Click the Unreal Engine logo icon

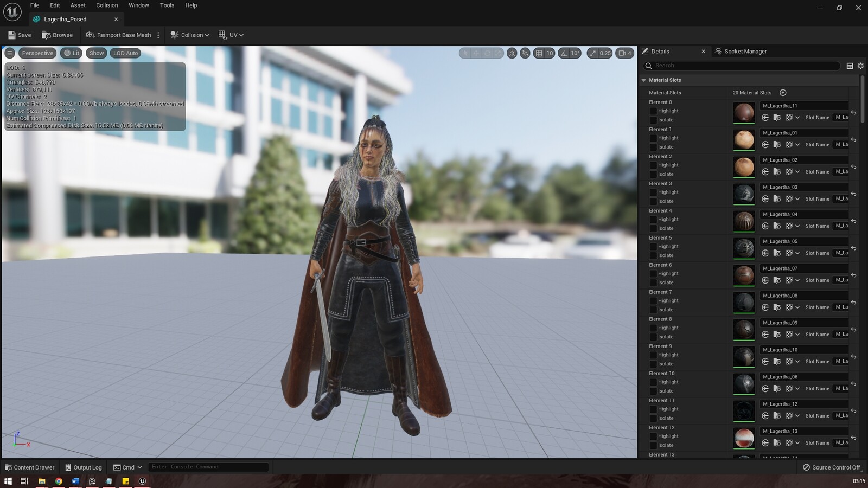click(12, 11)
